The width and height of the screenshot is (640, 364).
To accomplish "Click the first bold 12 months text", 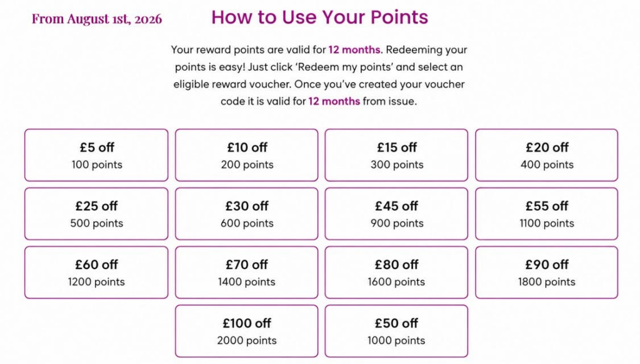I will pyautogui.click(x=354, y=50).
